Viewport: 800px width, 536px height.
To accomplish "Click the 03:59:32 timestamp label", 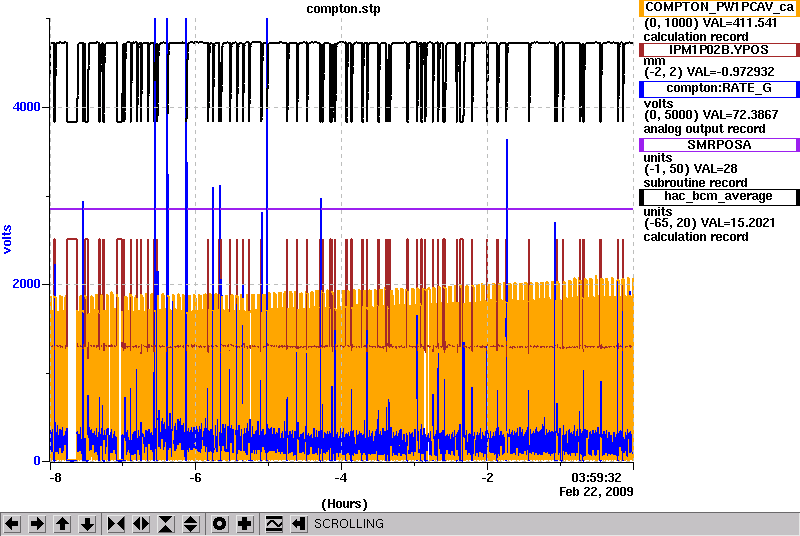I will pos(596,478).
